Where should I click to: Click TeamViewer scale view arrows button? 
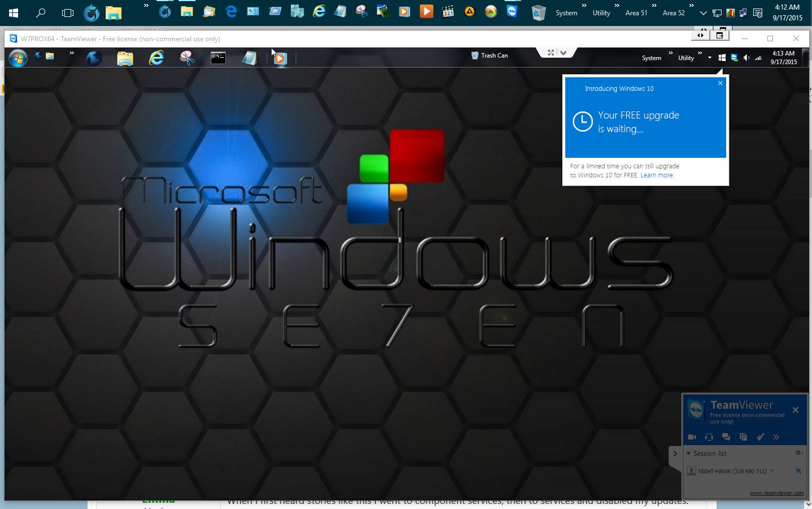coord(700,35)
